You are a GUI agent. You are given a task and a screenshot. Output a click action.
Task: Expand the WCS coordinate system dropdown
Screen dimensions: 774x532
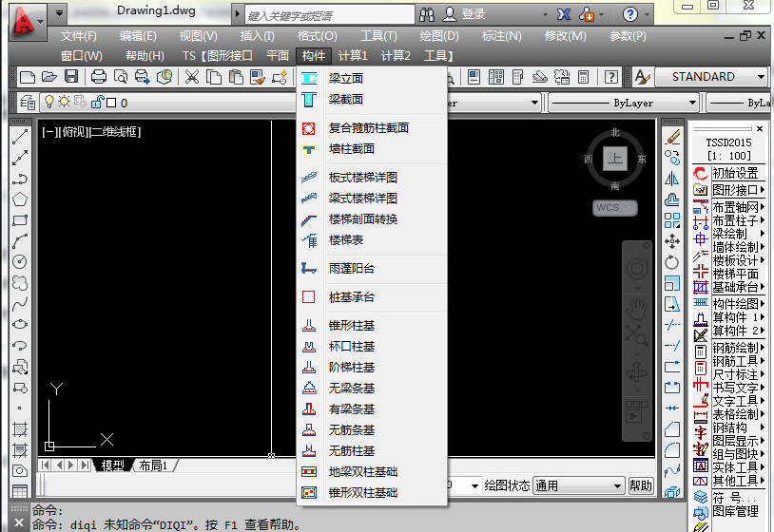click(629, 207)
